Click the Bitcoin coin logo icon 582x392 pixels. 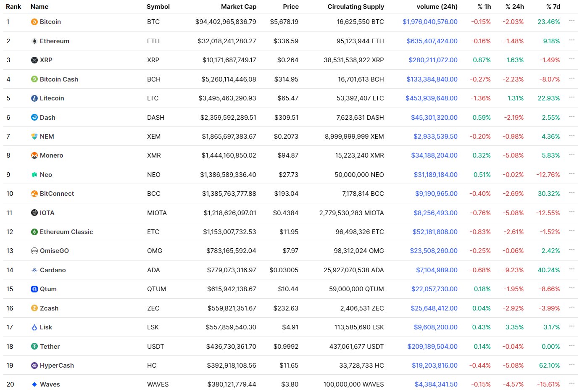coord(34,22)
